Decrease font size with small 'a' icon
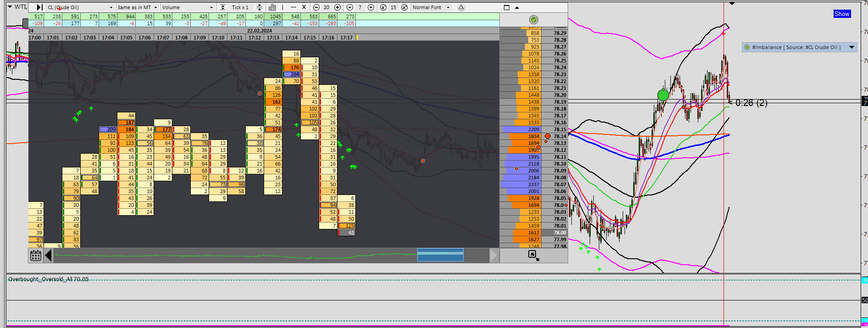 [x=383, y=7]
